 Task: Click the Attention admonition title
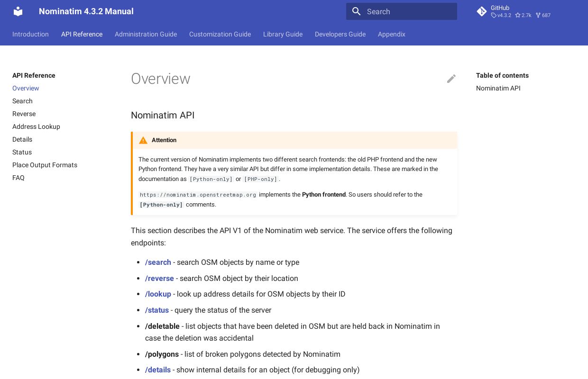[164, 140]
